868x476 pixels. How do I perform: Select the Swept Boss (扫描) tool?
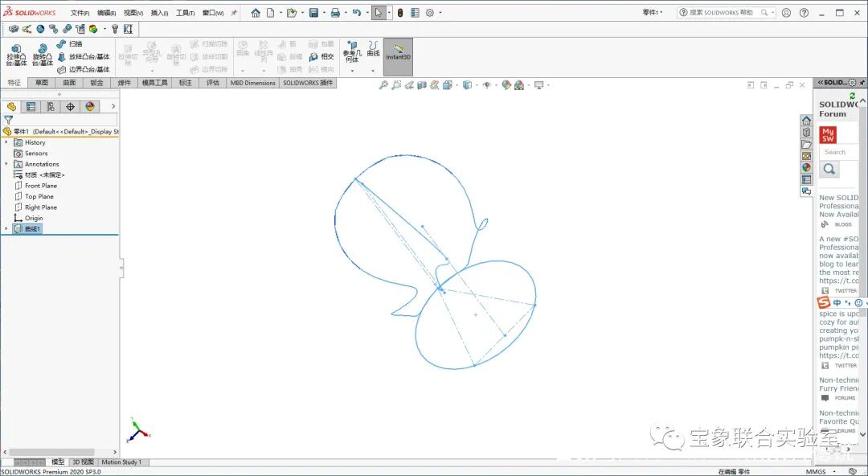[x=70, y=43]
